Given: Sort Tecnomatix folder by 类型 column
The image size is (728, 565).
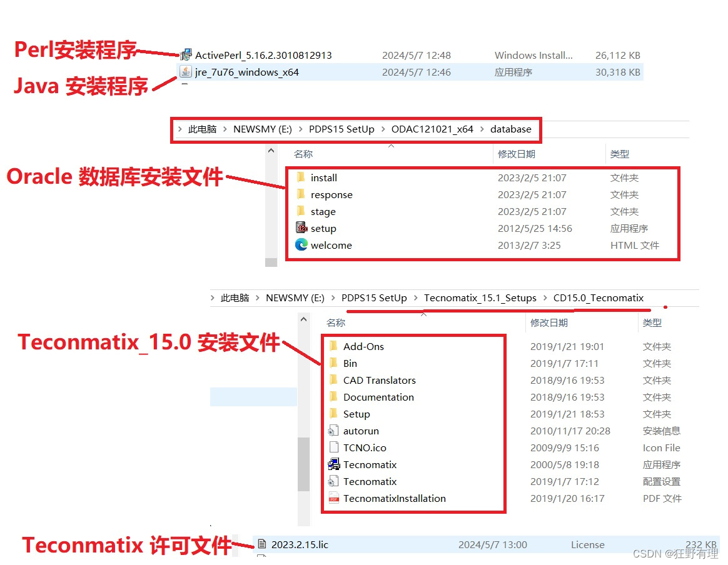Looking at the screenshot, I should 652,323.
